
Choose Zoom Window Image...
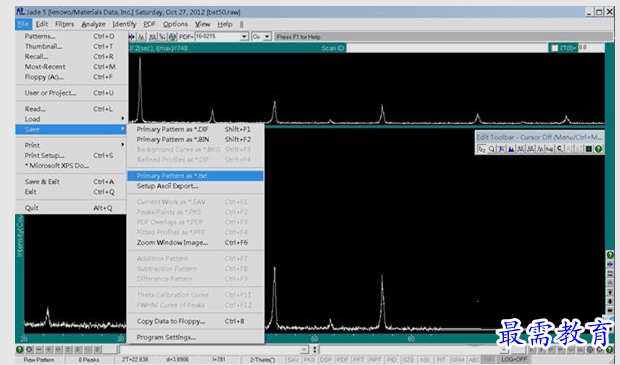195,243
